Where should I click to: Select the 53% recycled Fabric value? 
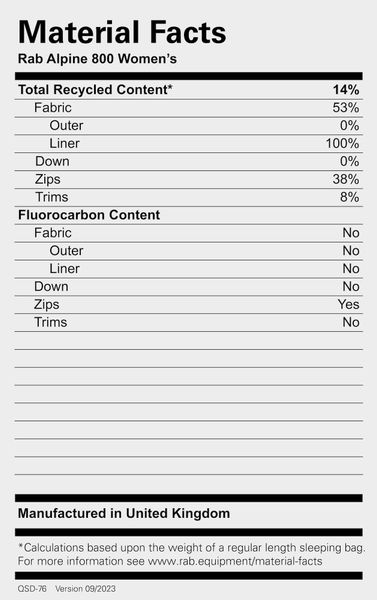[x=346, y=108]
